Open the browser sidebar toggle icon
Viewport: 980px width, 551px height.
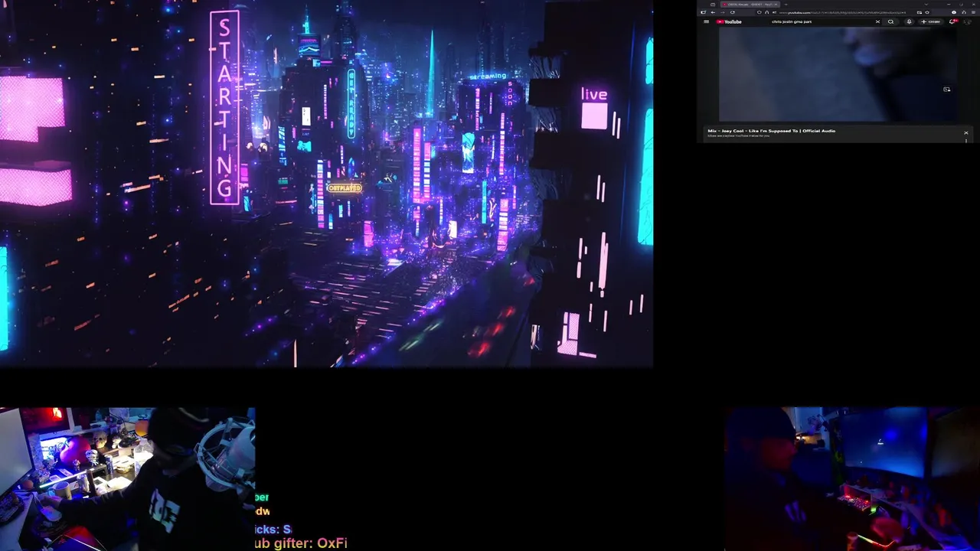pyautogui.click(x=703, y=12)
